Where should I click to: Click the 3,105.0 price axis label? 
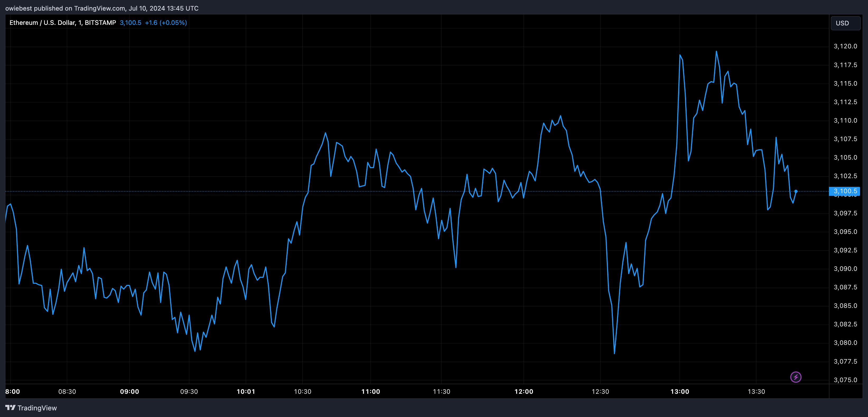click(x=845, y=157)
